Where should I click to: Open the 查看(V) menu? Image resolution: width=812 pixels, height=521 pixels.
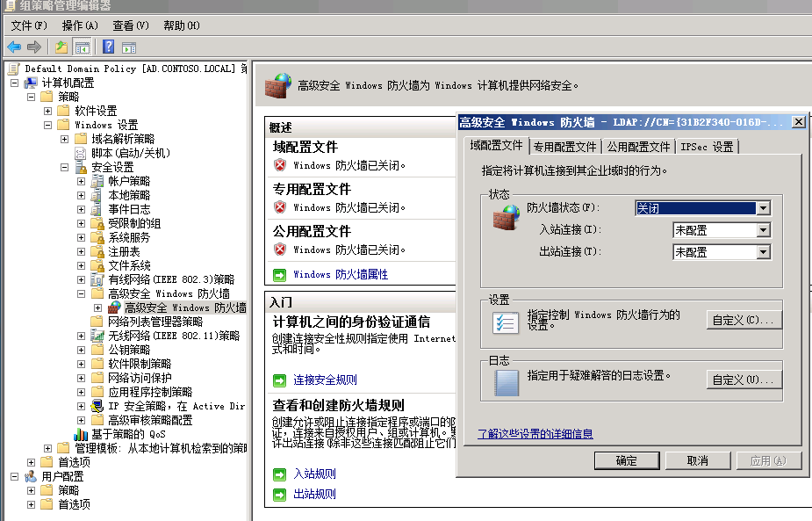(131, 25)
